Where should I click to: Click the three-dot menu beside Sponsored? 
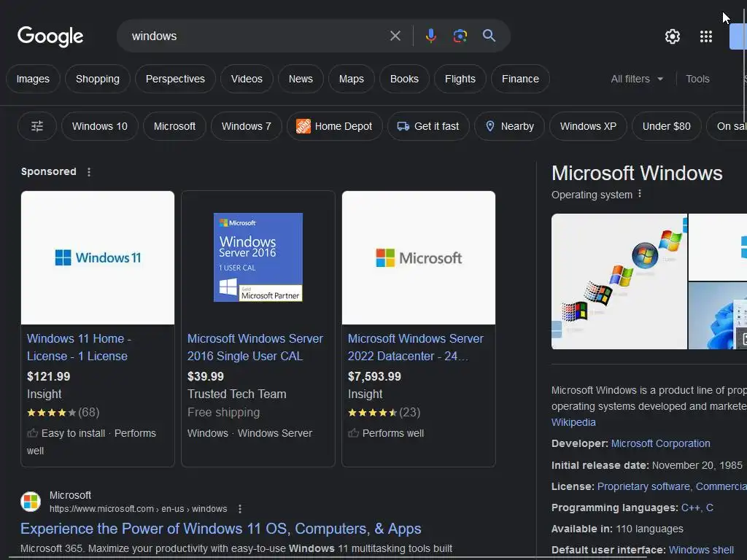(x=89, y=172)
